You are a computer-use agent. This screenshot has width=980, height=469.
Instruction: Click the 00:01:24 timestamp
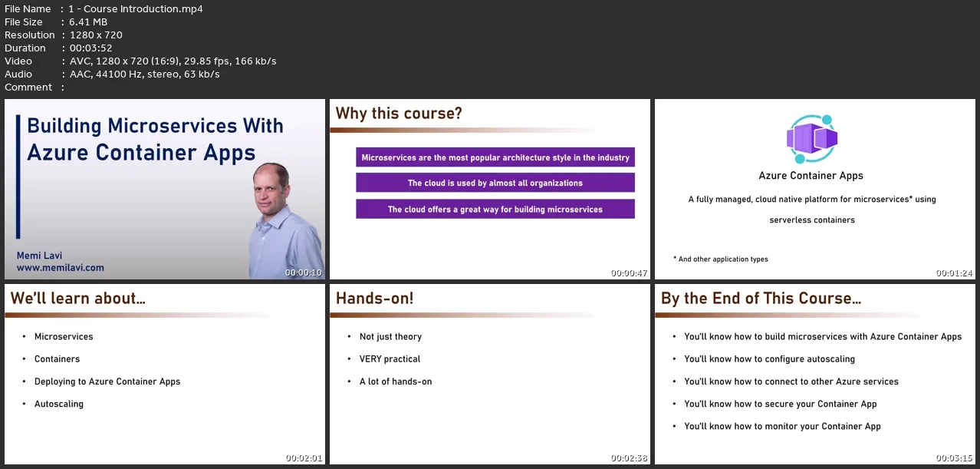[x=954, y=272]
